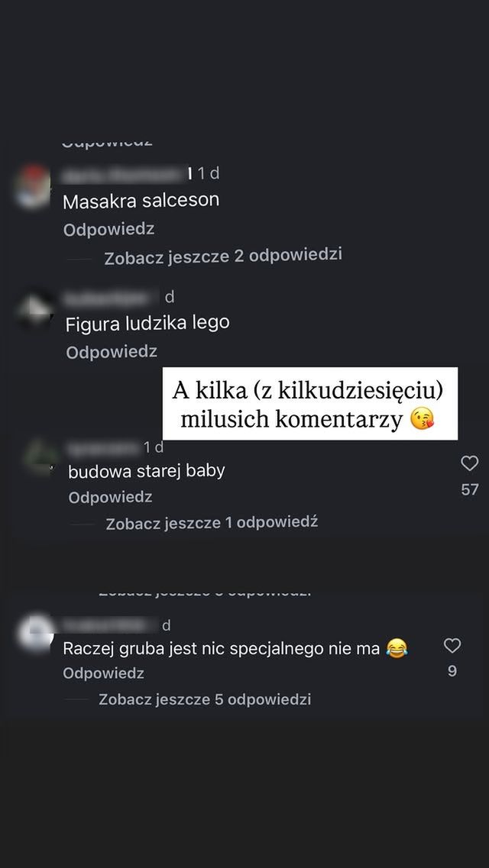
Task: Reply to the "budowa starej baby" comment
Action: [110, 497]
